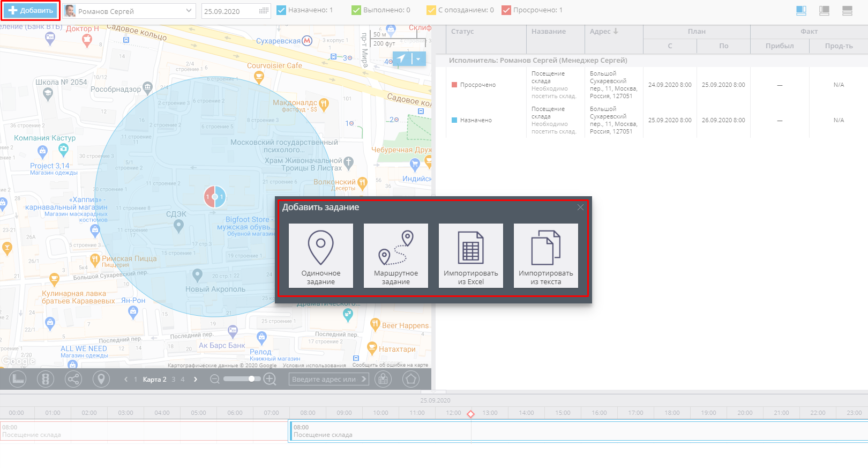Image resolution: width=868 pixels, height=468 pixels.
Task: Switch to map tab 3
Action: tap(174, 379)
